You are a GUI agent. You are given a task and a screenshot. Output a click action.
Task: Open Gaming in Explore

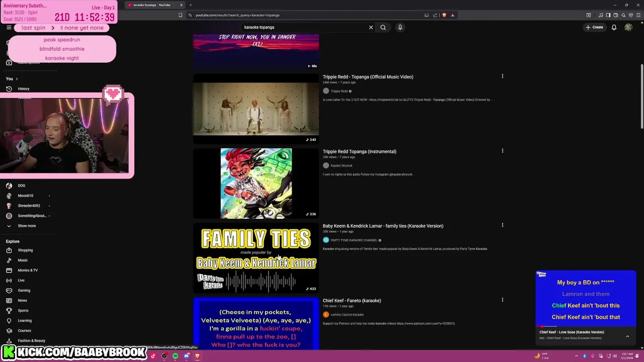point(24,291)
